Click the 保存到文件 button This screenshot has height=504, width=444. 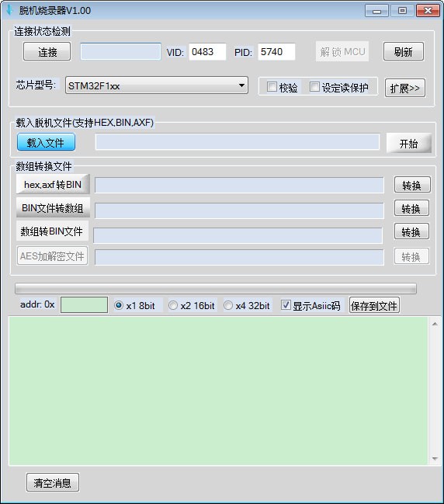click(x=374, y=305)
